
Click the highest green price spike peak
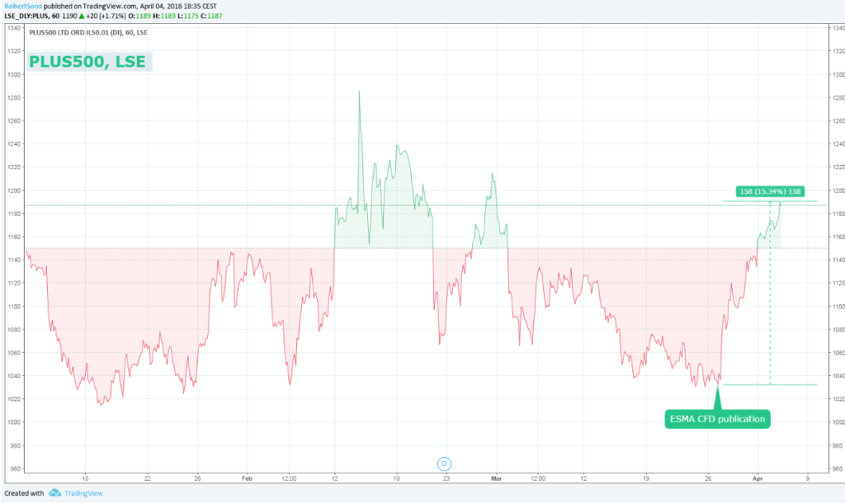[x=359, y=92]
